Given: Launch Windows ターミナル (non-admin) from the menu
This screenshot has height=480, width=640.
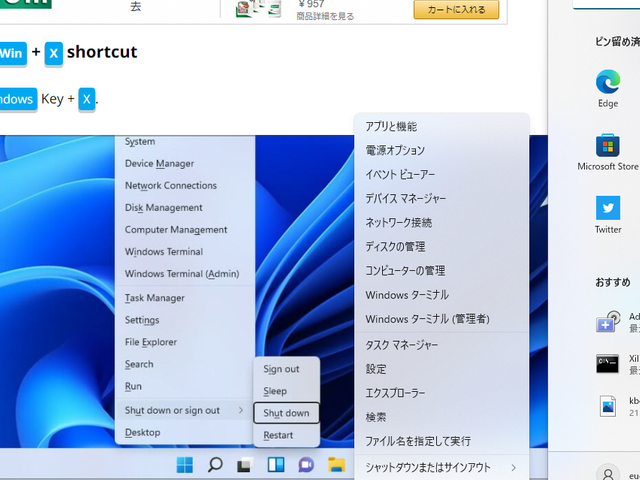Looking at the screenshot, I should (442, 295).
